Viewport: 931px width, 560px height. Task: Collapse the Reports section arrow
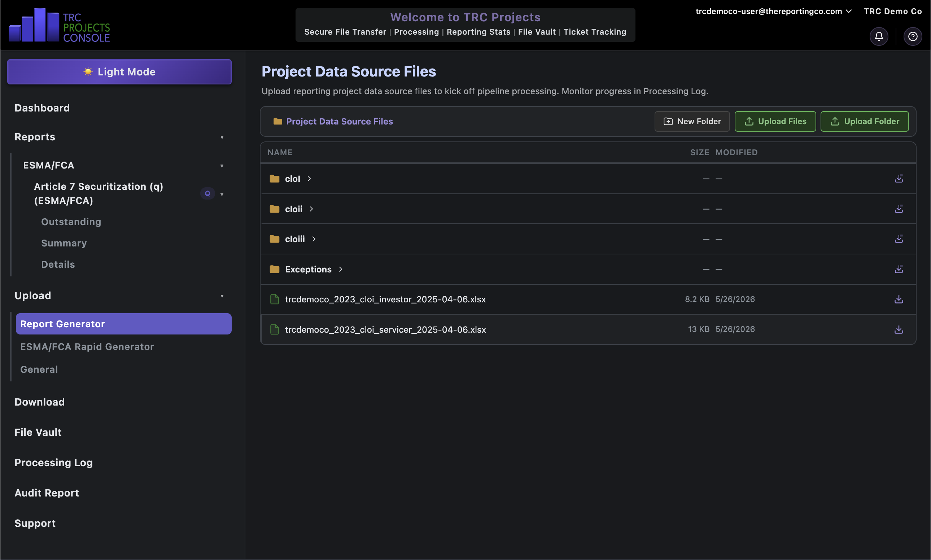pyautogui.click(x=222, y=137)
